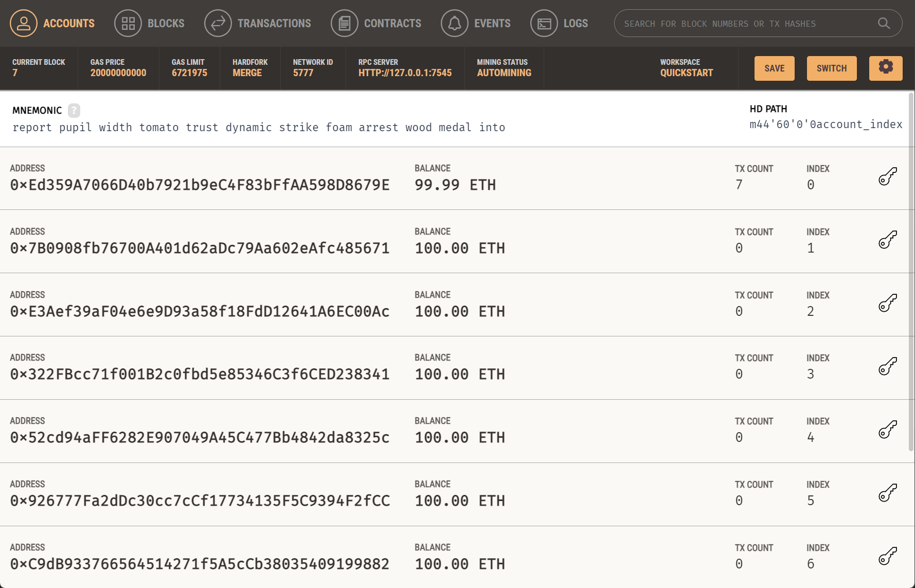Show private key for index 2 account

[x=888, y=303]
